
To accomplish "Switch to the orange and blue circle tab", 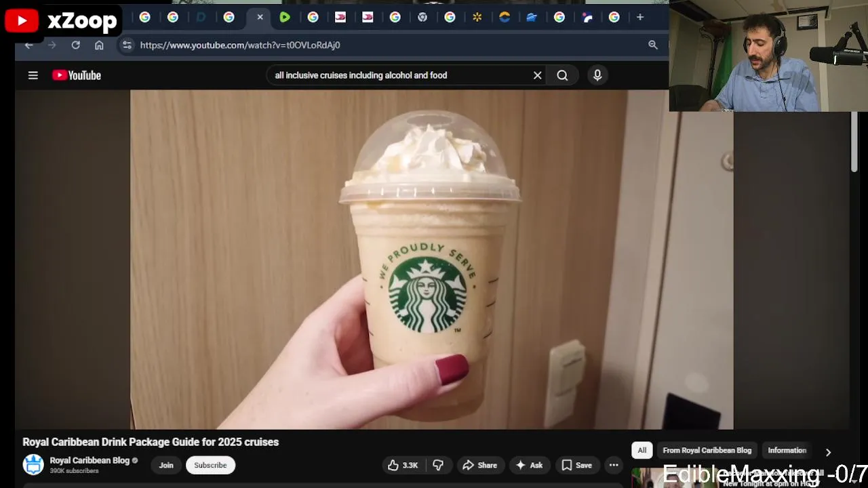I will (x=505, y=17).
